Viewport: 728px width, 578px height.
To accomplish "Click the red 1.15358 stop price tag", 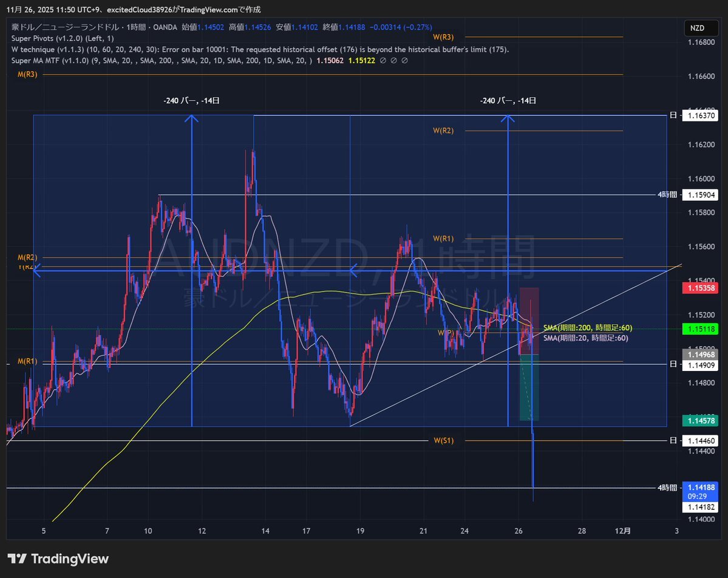I will point(700,288).
